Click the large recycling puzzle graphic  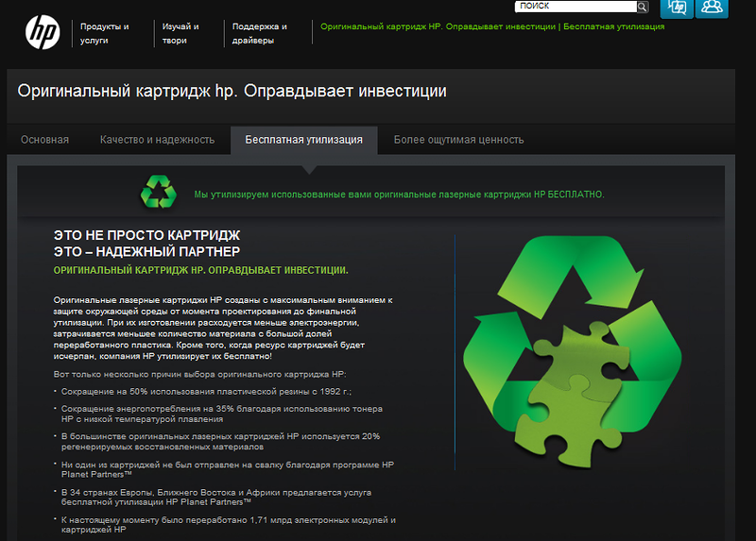(x=573, y=351)
